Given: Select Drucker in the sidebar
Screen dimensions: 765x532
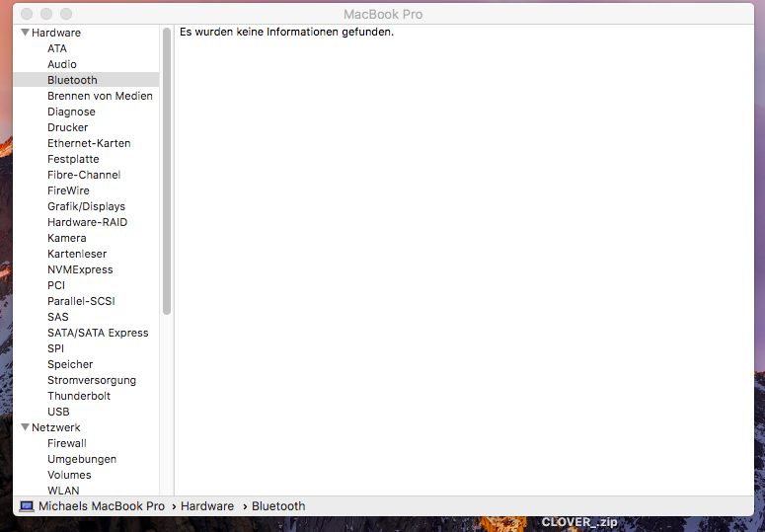Looking at the screenshot, I should [x=68, y=127].
